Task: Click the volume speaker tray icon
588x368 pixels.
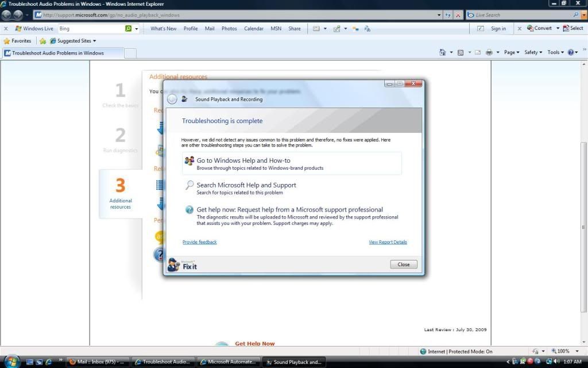Action: pos(557,362)
